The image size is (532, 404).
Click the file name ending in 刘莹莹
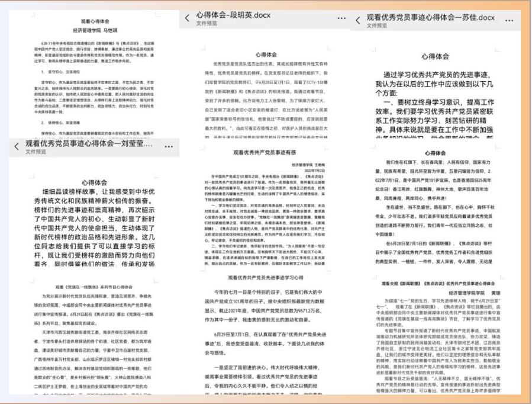(x=89, y=143)
